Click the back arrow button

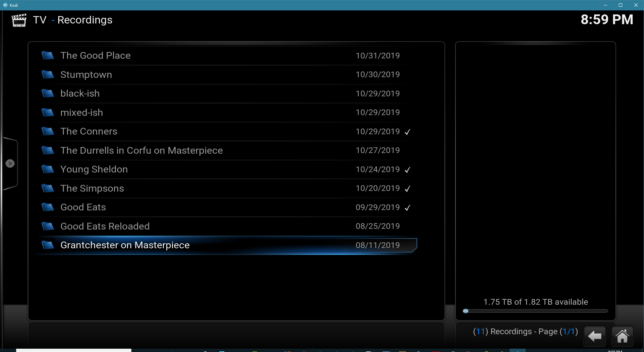pyautogui.click(x=595, y=336)
